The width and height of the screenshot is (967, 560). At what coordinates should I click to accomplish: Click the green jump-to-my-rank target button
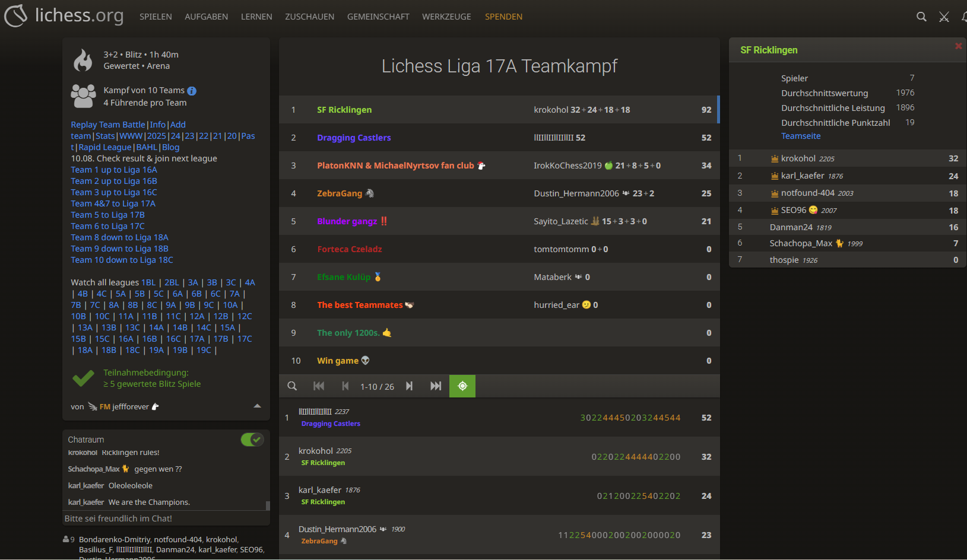tap(462, 386)
